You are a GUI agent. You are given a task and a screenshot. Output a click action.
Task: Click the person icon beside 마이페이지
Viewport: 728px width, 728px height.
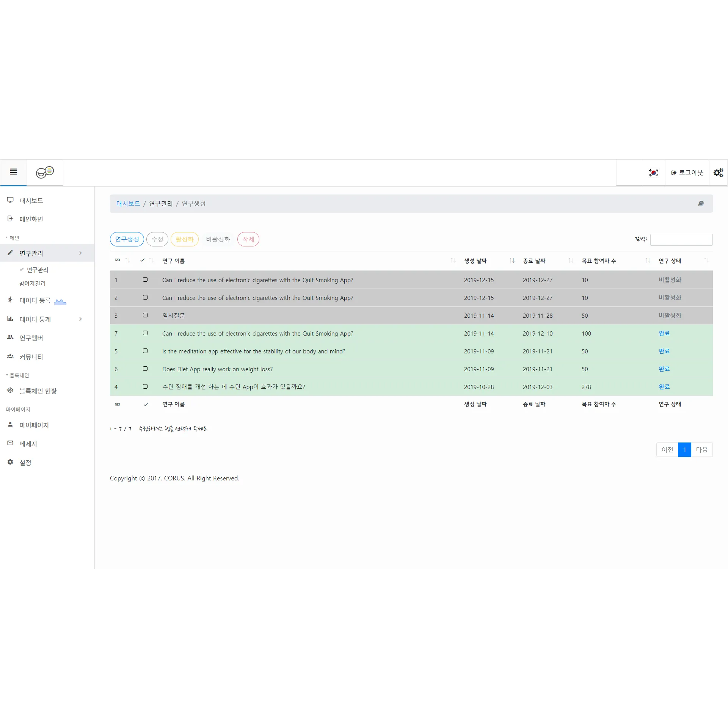(10, 425)
